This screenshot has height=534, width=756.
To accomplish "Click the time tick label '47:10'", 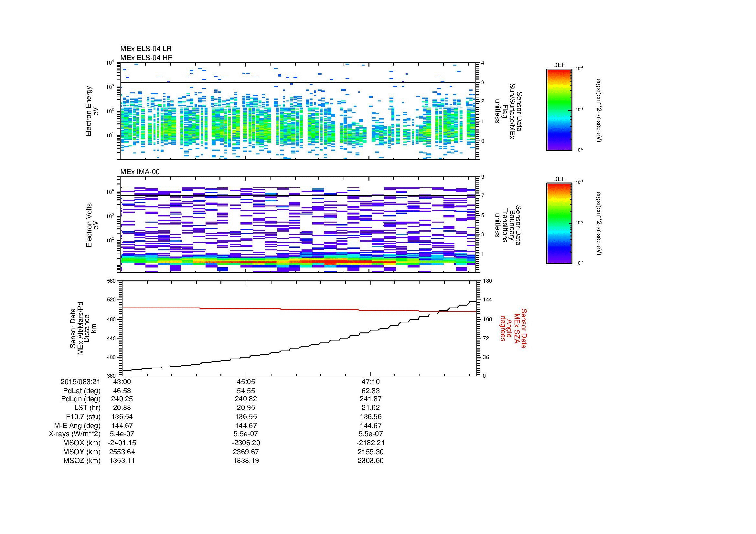I will 371,382.
